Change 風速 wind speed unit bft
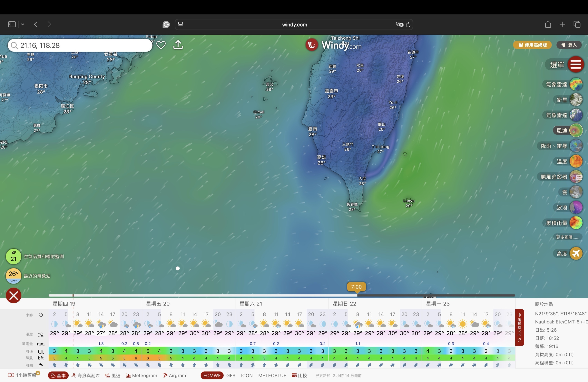 [x=41, y=351]
